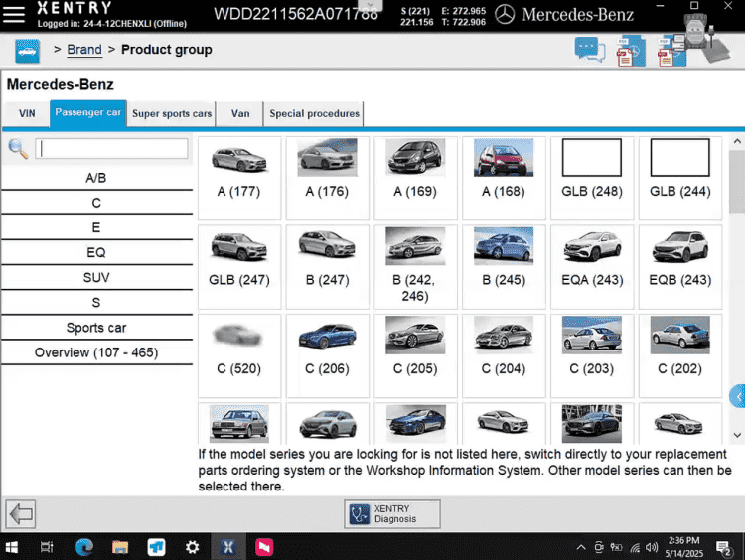Select the C (206) model tile

(x=328, y=356)
